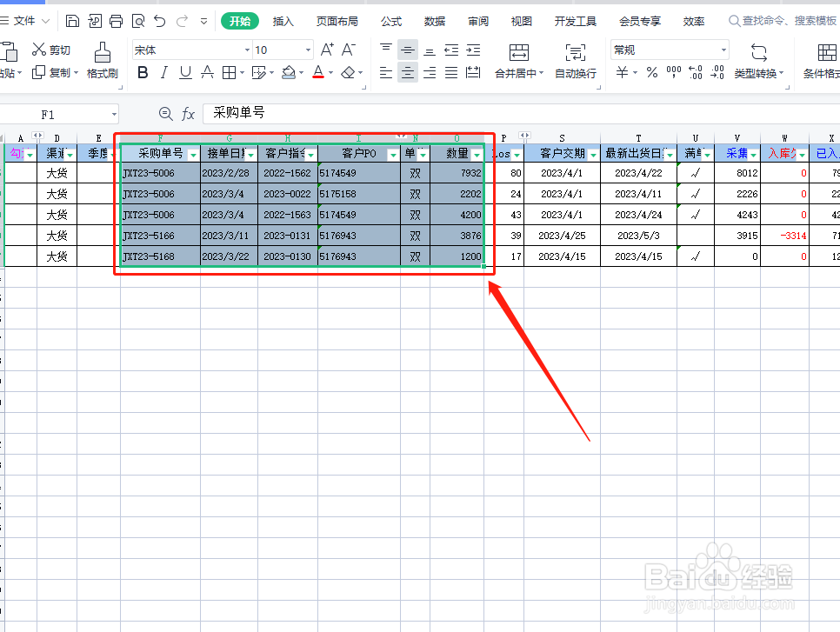Apply Currency style with the ¥ icon
The height and width of the screenshot is (632, 840).
point(623,73)
